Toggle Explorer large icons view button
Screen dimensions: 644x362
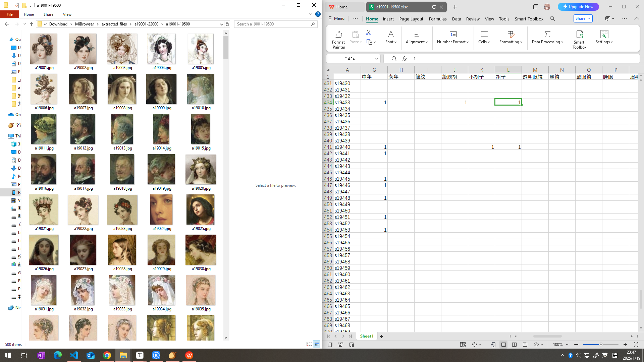[317, 344]
